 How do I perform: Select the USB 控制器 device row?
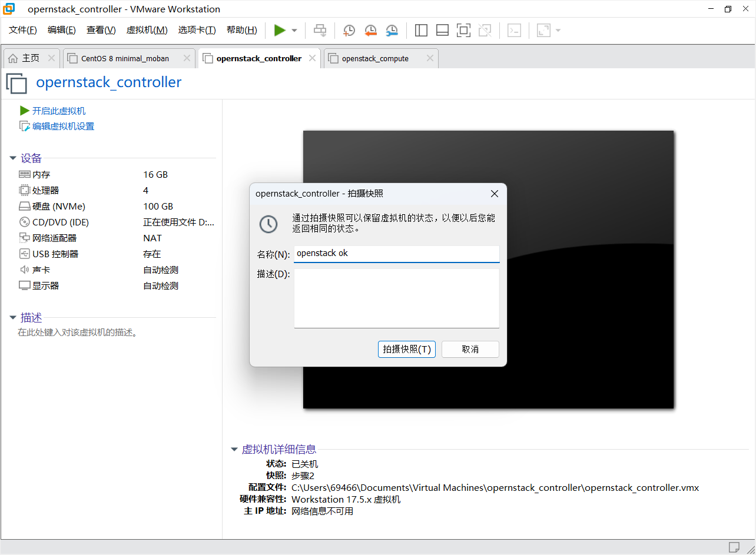117,254
